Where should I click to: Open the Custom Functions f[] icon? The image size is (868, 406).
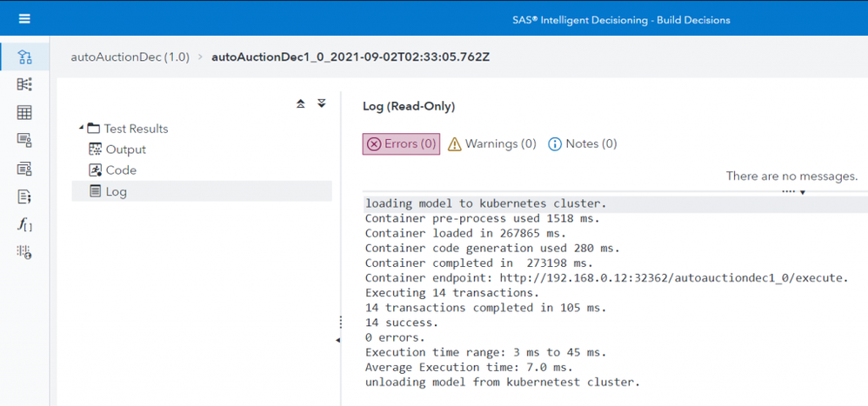tap(24, 224)
